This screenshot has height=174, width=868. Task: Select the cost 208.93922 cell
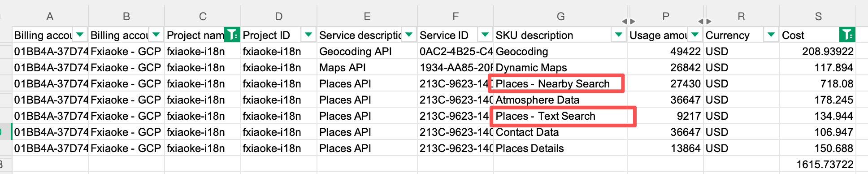(x=818, y=51)
